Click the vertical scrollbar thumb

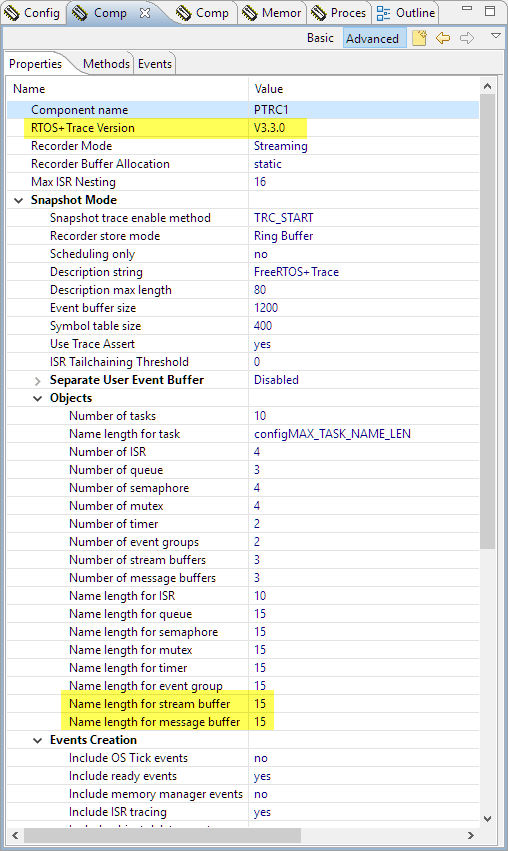487,321
